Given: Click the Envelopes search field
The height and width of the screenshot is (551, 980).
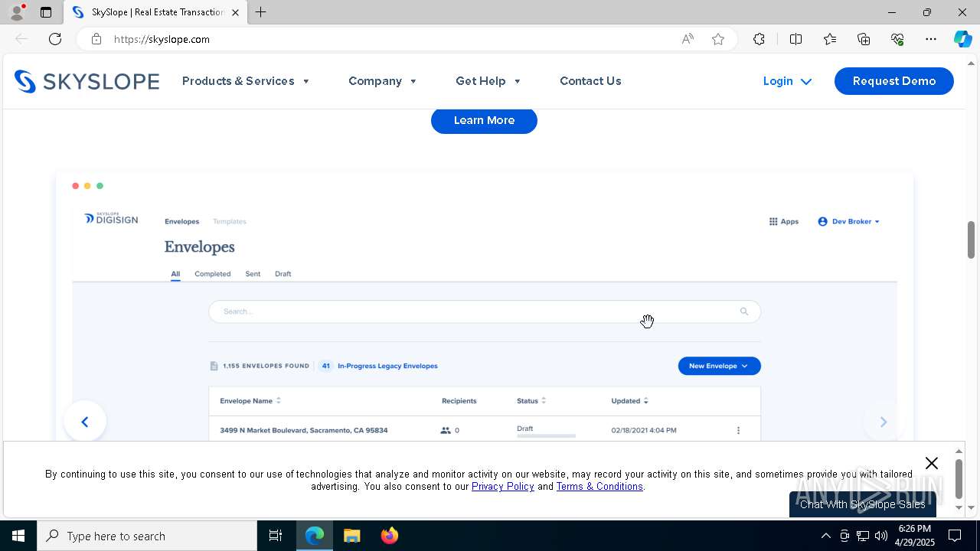Looking at the screenshot, I should (484, 311).
